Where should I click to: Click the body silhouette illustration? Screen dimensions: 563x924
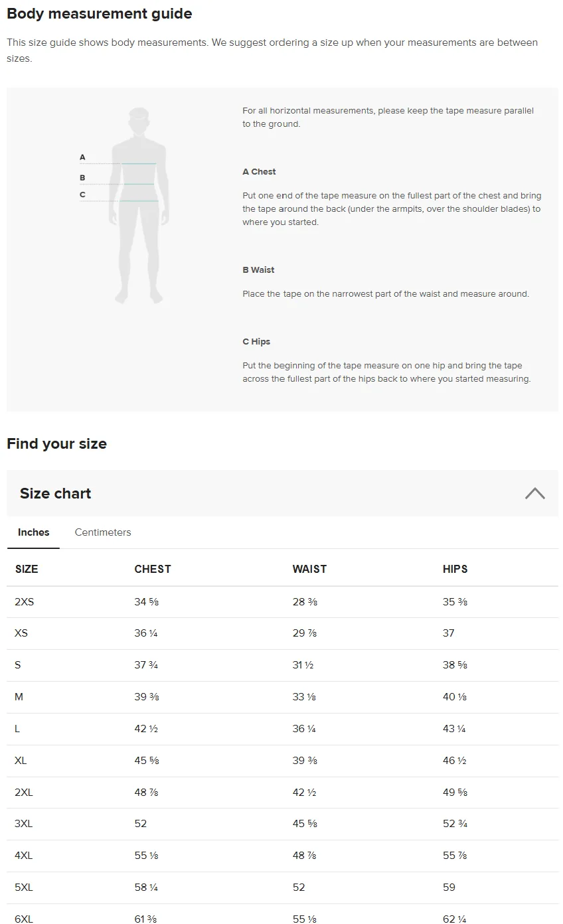pyautogui.click(x=138, y=205)
